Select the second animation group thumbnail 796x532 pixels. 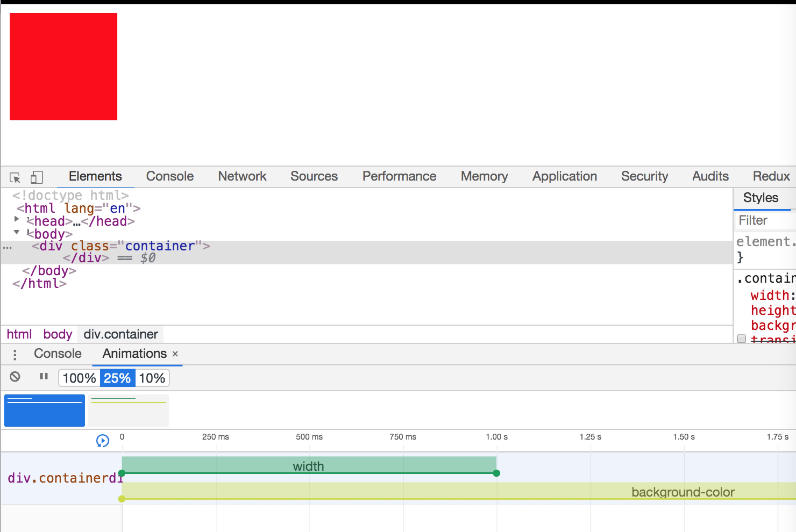(128, 410)
